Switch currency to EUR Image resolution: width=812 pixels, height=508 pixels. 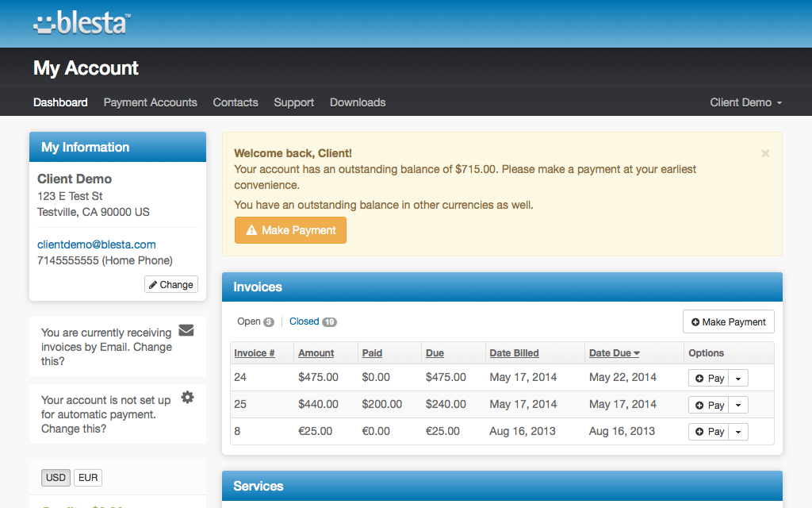88,478
